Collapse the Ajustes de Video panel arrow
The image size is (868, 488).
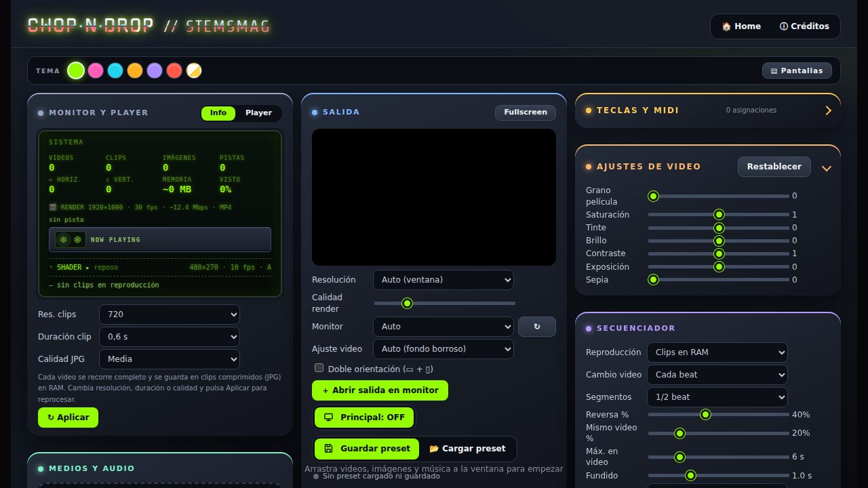827,168
